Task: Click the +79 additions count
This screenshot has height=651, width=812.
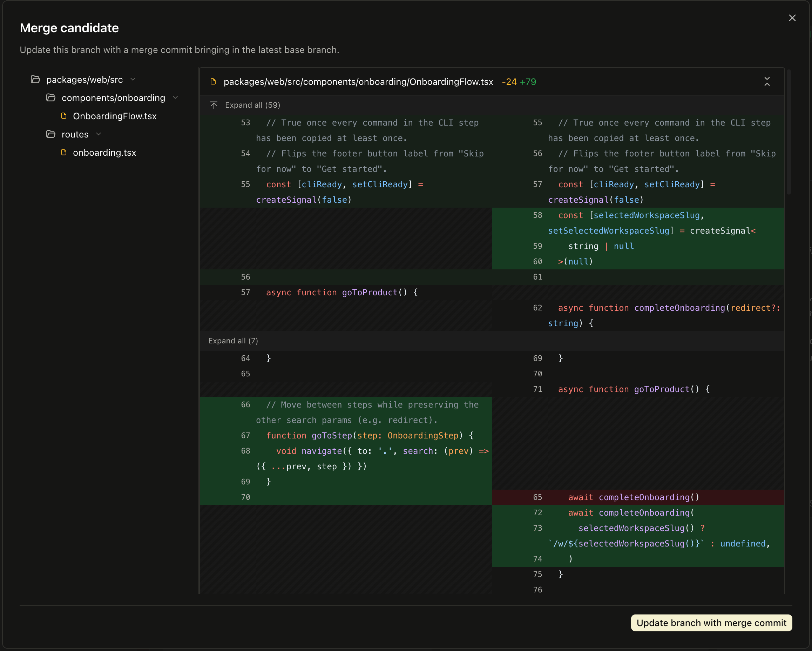Action: coord(528,82)
